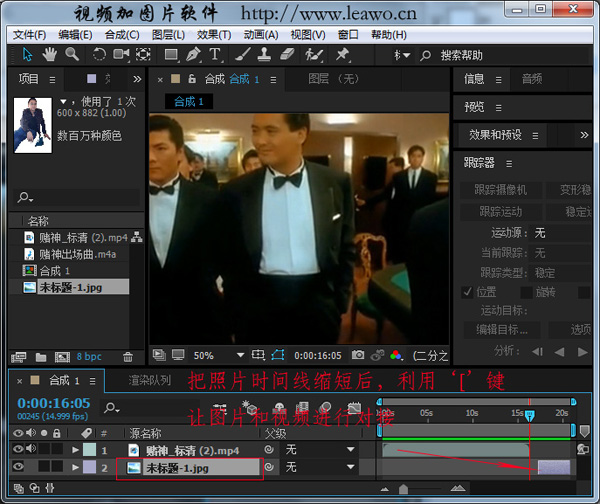Toggle solo switch for layer 2 未标题-1.jpg
The width and height of the screenshot is (600, 504).
[x=44, y=466]
